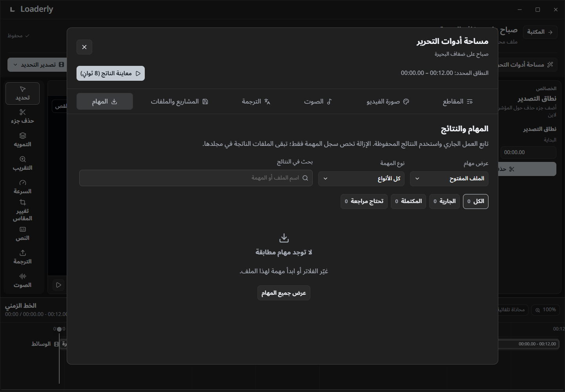565x392 pixels.
Task: Select the 00:00.00 - 00:12.00 timeline clip
Action: (x=529, y=344)
